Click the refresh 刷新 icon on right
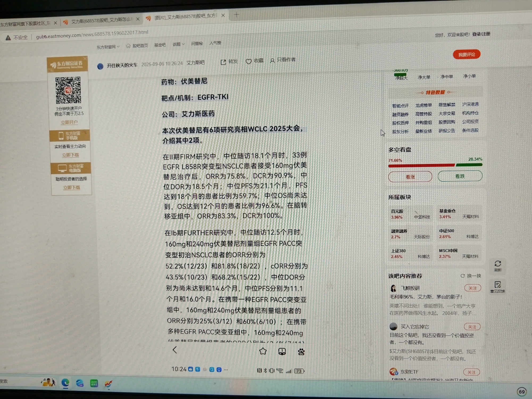The height and width of the screenshot is (399, 532). click(498, 264)
